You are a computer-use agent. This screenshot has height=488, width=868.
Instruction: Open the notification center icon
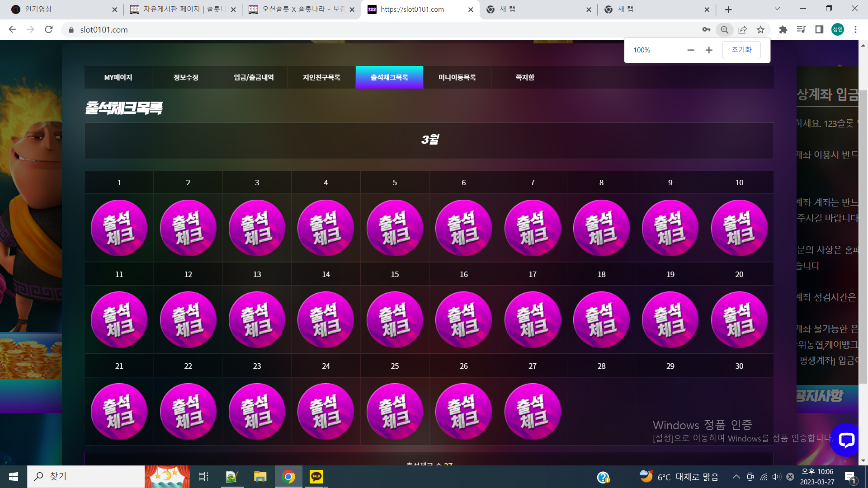click(x=850, y=477)
